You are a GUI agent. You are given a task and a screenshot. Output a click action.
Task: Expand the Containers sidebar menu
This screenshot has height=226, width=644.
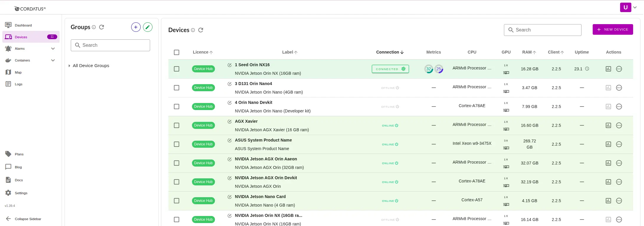click(53, 60)
